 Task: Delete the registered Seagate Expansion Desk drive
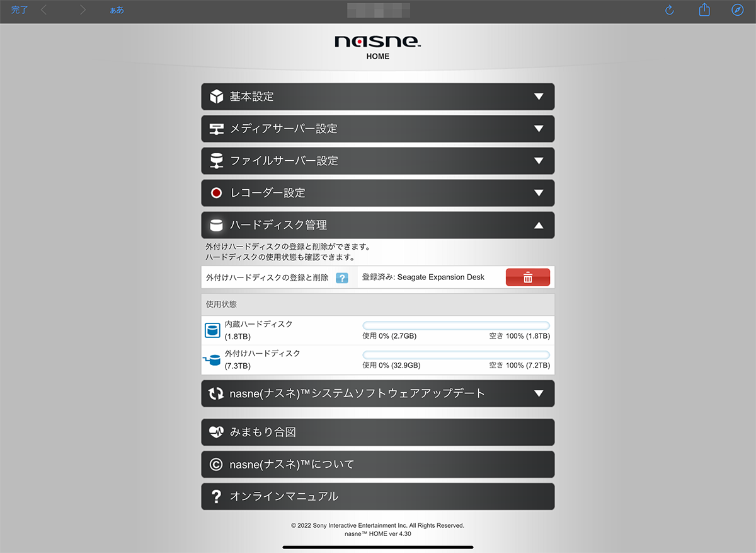pyautogui.click(x=527, y=277)
